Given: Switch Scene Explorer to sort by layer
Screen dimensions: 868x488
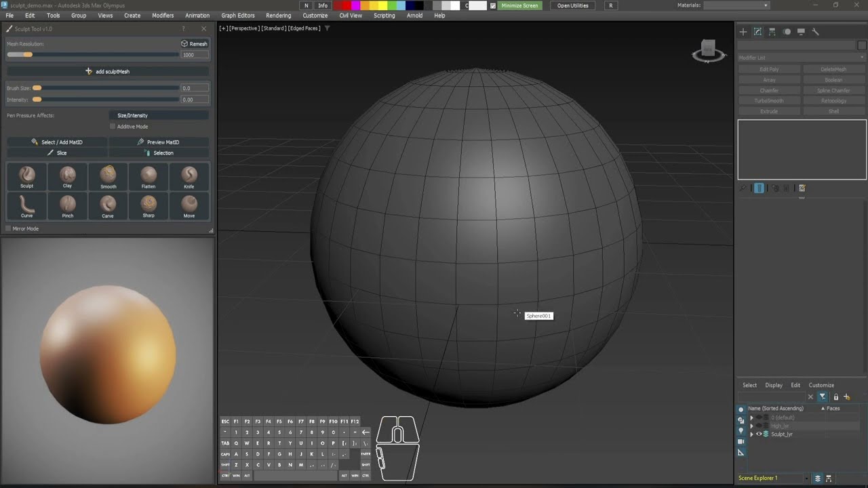Looking at the screenshot, I should tap(818, 478).
